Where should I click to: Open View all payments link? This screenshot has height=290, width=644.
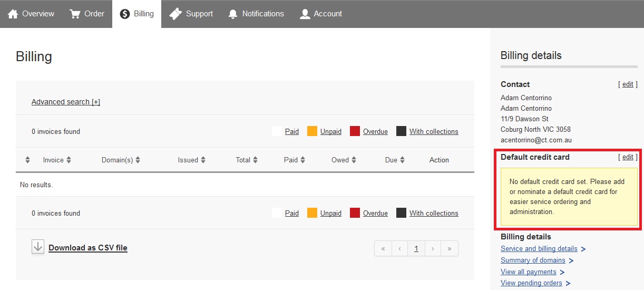529,272
